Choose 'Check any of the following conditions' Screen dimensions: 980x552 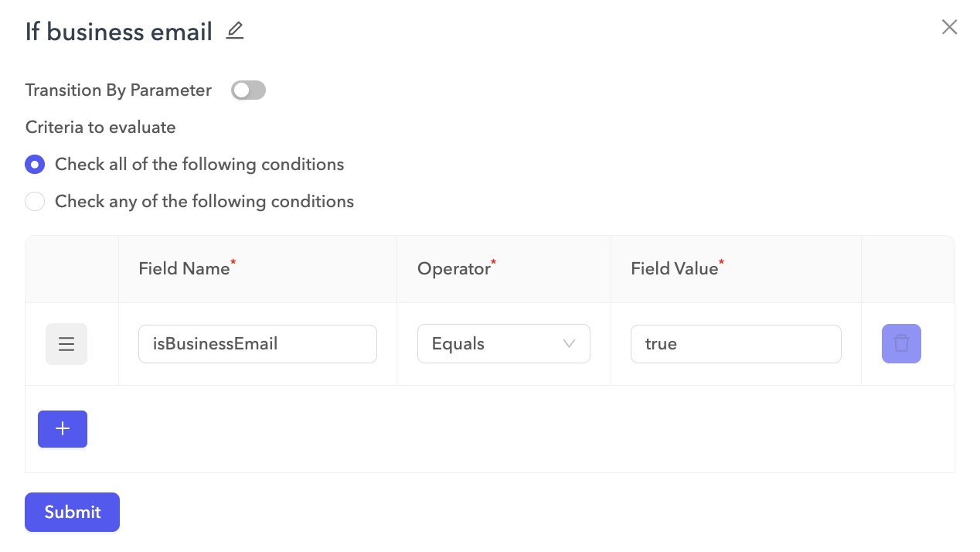click(35, 201)
